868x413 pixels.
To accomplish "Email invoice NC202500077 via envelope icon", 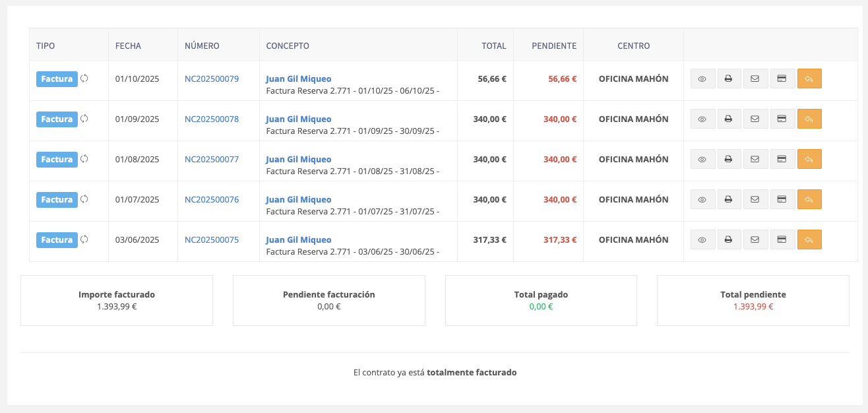I will pyautogui.click(x=755, y=159).
